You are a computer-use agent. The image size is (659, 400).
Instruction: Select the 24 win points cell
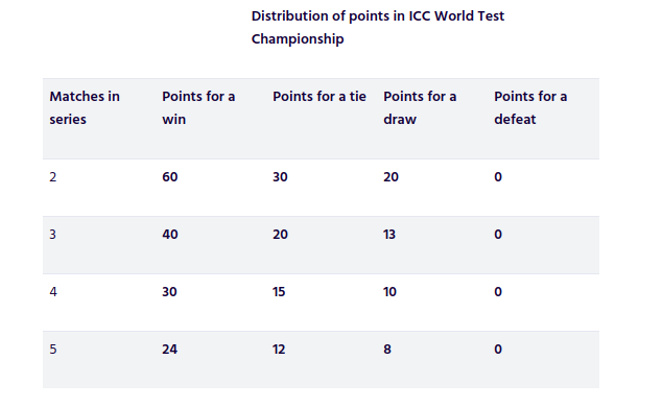[170, 350]
